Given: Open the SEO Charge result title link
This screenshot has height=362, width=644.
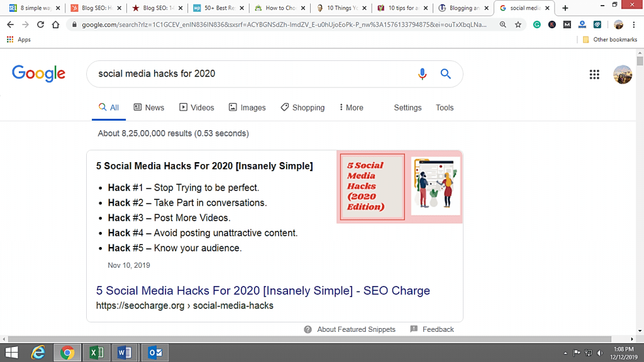Looking at the screenshot, I should [x=263, y=290].
